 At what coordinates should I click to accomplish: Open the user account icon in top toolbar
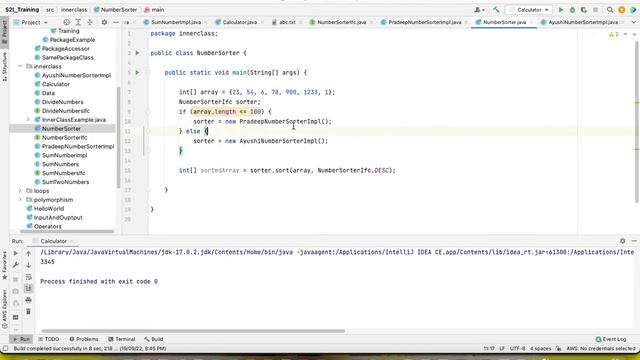click(479, 10)
